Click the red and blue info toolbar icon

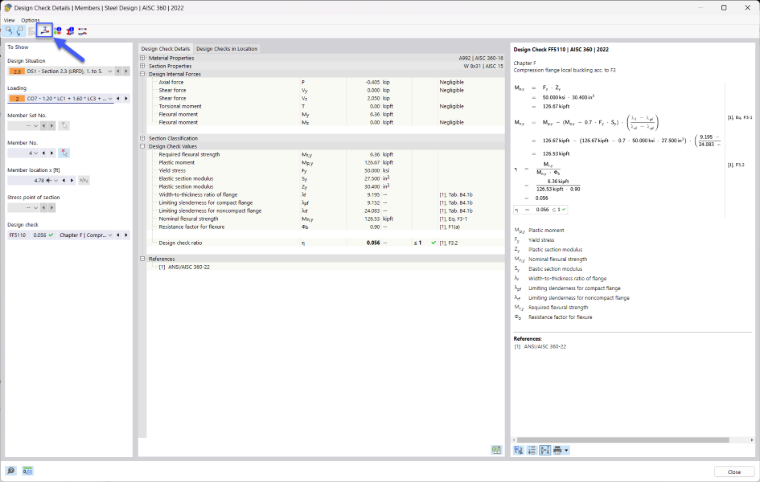click(70, 31)
